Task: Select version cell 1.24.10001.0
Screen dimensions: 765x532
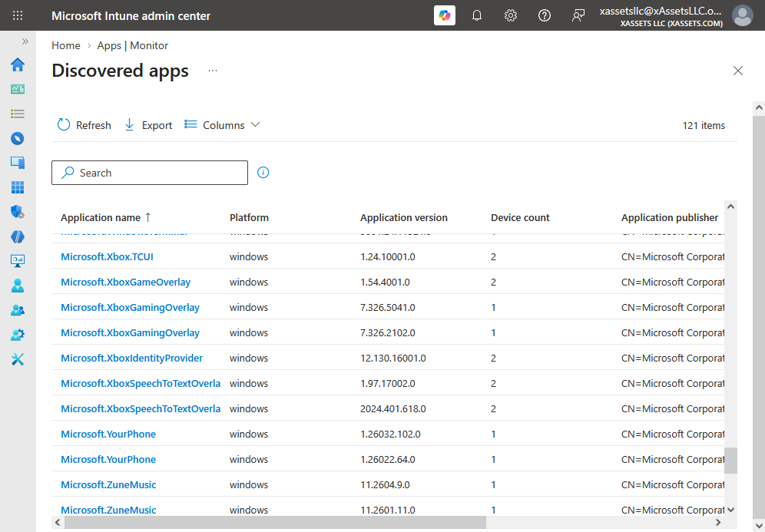Action: (x=388, y=256)
